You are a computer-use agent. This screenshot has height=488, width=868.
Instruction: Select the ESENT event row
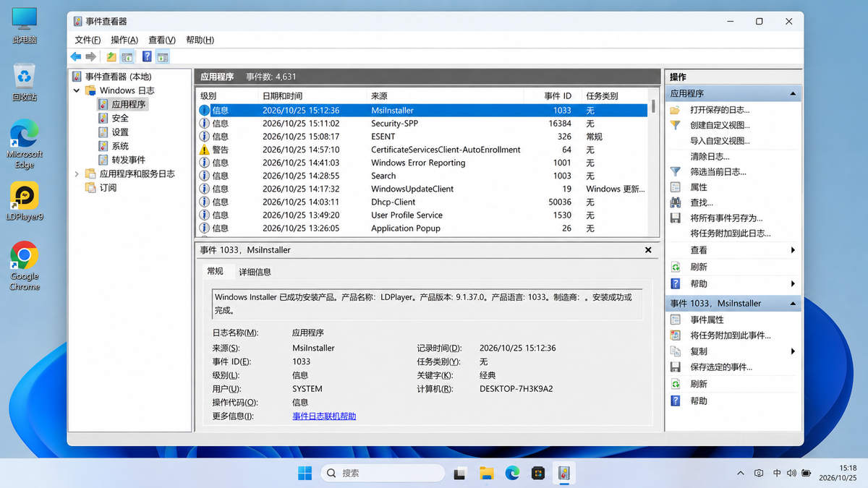pyautogui.click(x=422, y=137)
